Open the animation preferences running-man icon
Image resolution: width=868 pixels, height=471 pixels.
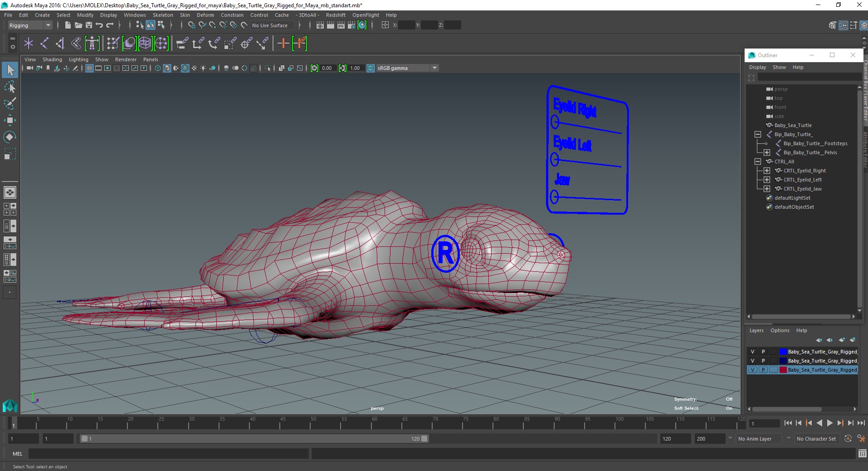[861, 439]
